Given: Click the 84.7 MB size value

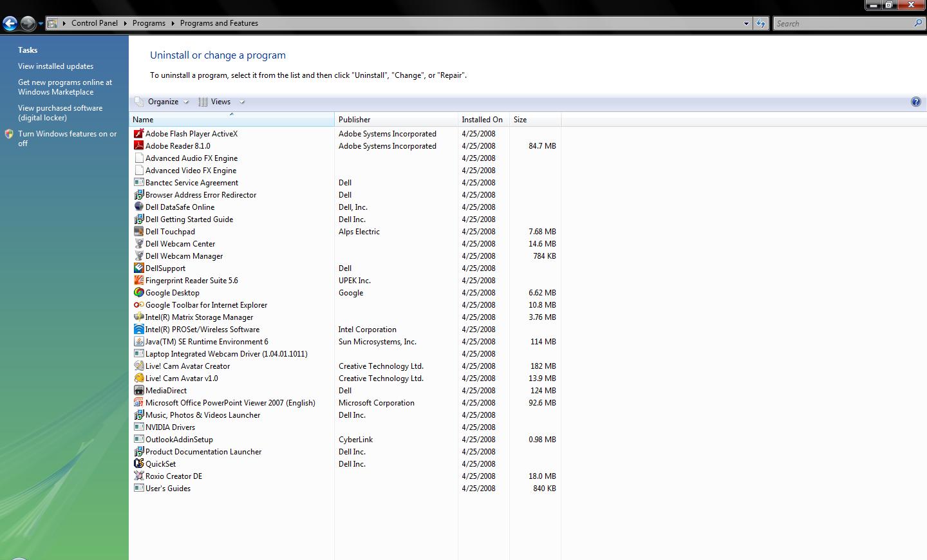Looking at the screenshot, I should coord(542,145).
